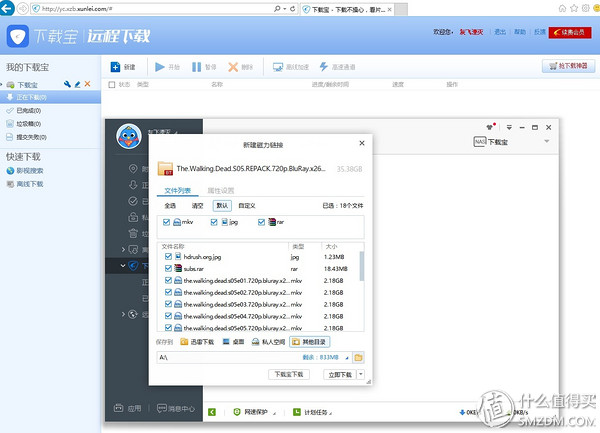This screenshot has height=433, width=600.
Task: Expand the 下载宝 device tree arrow in left panel
Action: pyautogui.click(x=2, y=85)
